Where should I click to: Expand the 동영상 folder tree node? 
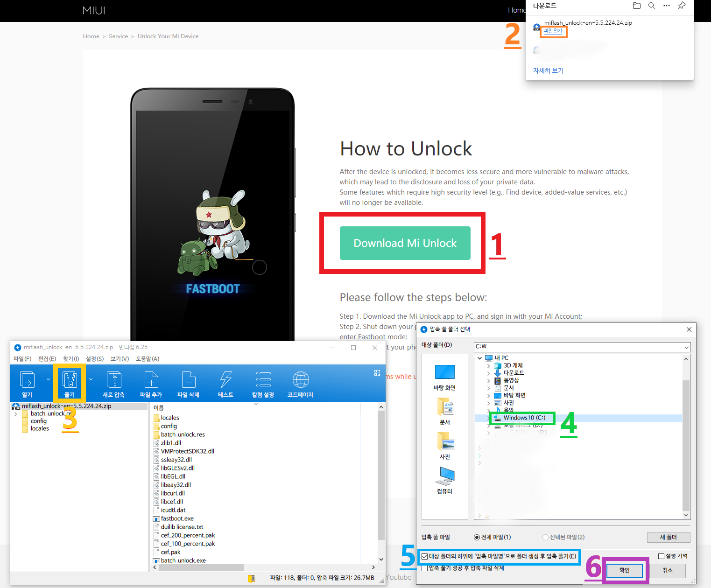tap(488, 380)
